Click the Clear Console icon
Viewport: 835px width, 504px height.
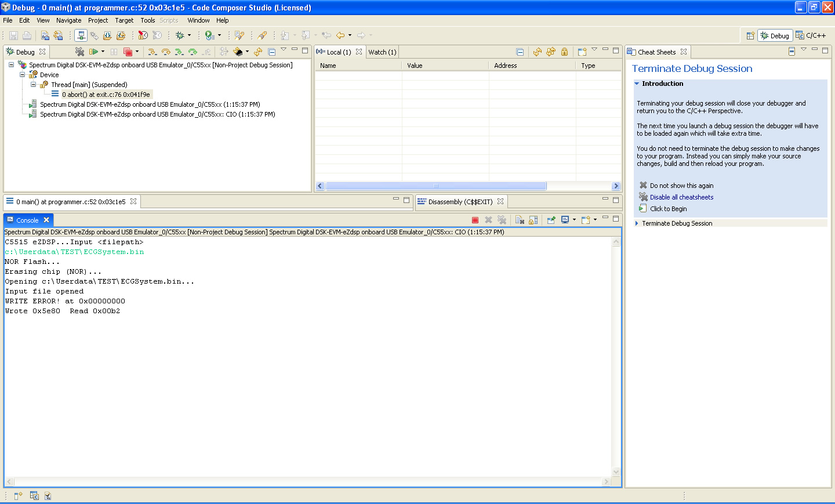click(520, 220)
